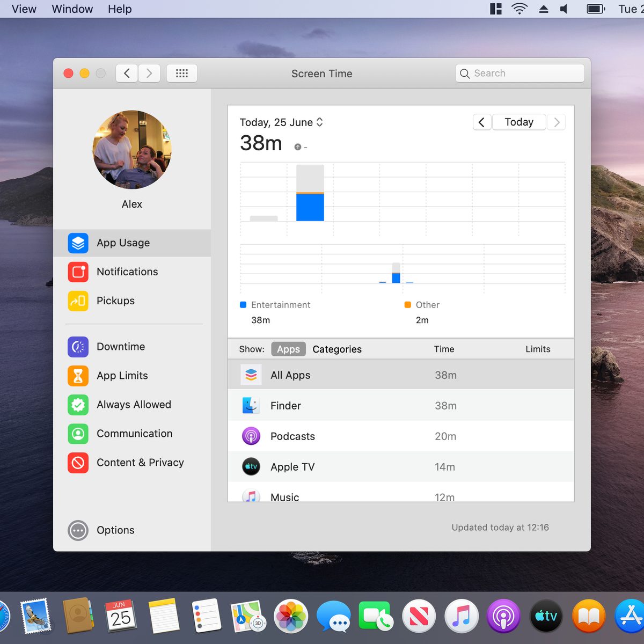
Task: Open Content & Privacy settings
Action: [x=132, y=463]
